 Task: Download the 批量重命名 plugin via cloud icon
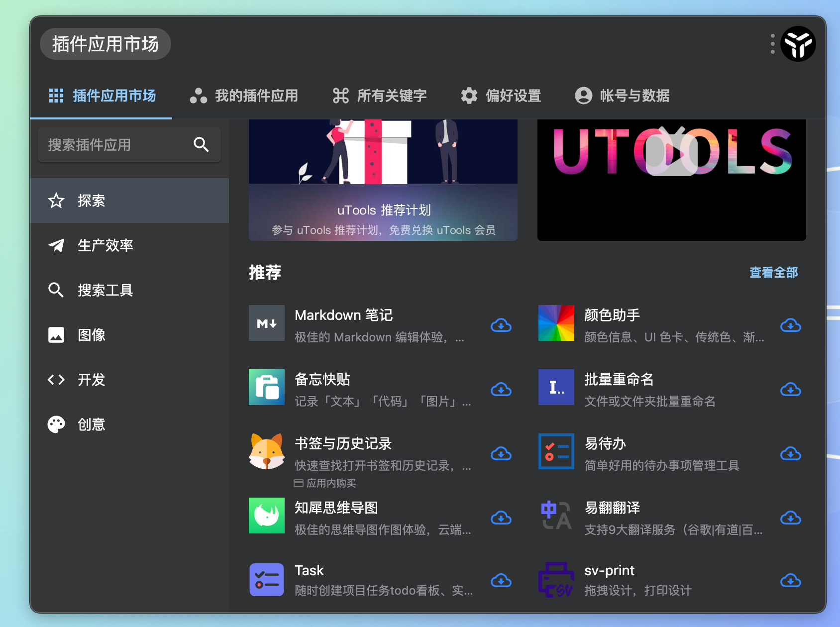coord(791,390)
